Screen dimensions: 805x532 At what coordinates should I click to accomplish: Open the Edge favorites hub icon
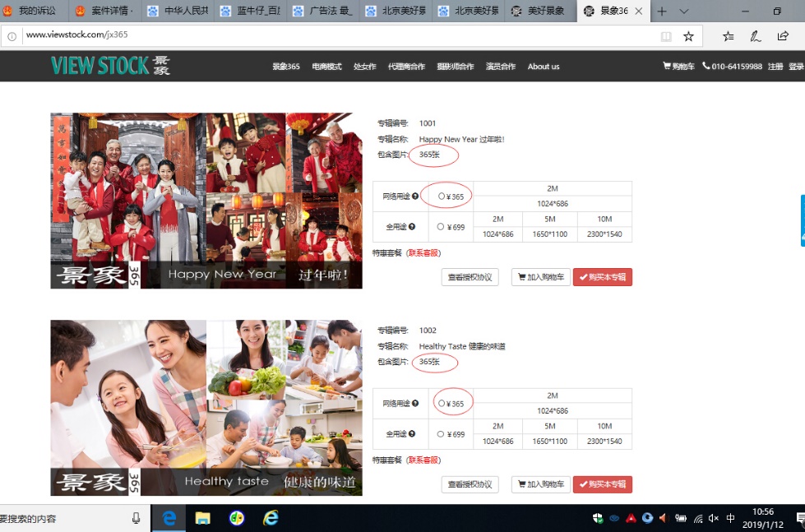[x=728, y=36]
